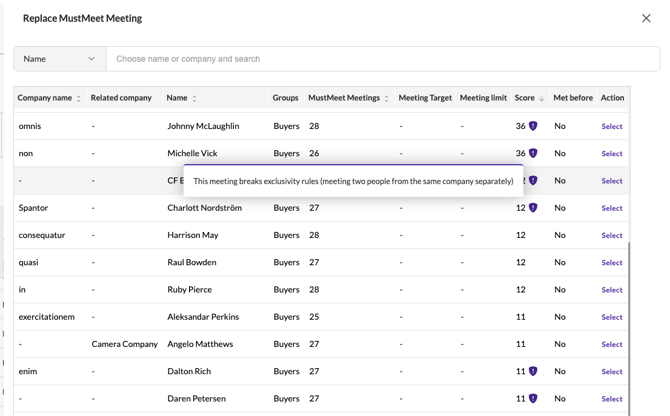Sort by Score column down arrow
Viewport: 670px width, 416px height.
pyautogui.click(x=541, y=98)
